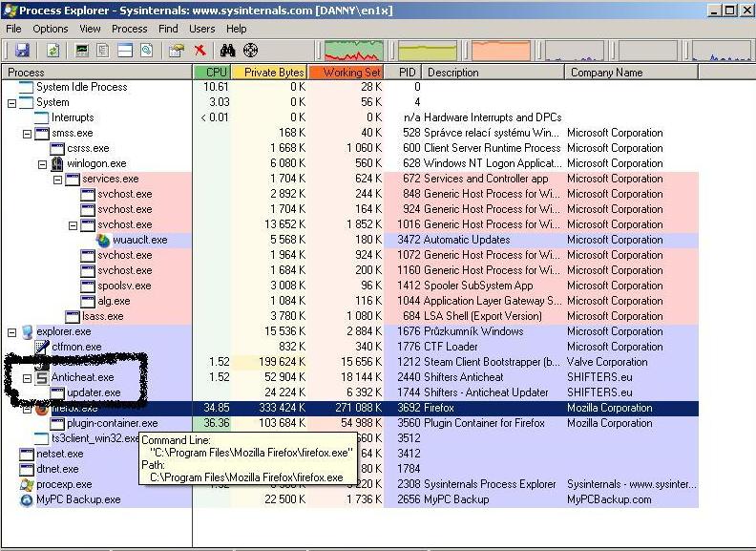Click 'MyPCBackup.com' company name cell
Screen dimensions: 756x551
tap(609, 499)
